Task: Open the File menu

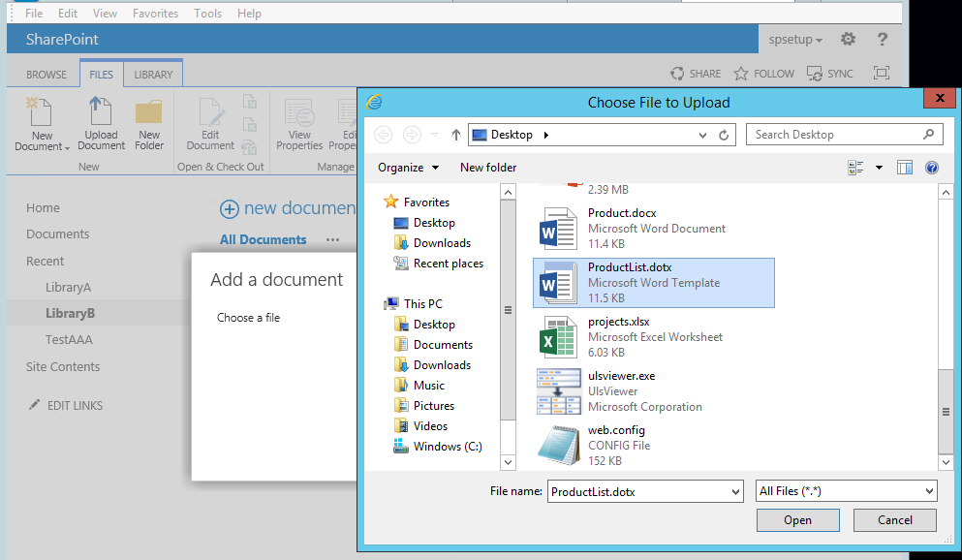Action: pos(34,13)
